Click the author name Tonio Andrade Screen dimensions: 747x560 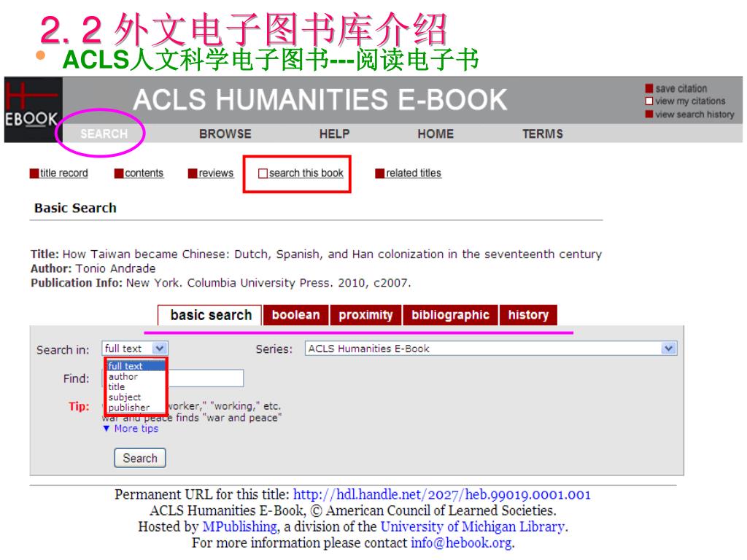pos(116,268)
